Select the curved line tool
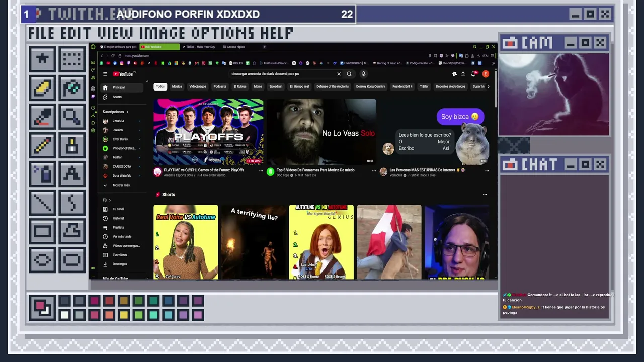Image resolution: width=644 pixels, height=362 pixels. click(72, 203)
